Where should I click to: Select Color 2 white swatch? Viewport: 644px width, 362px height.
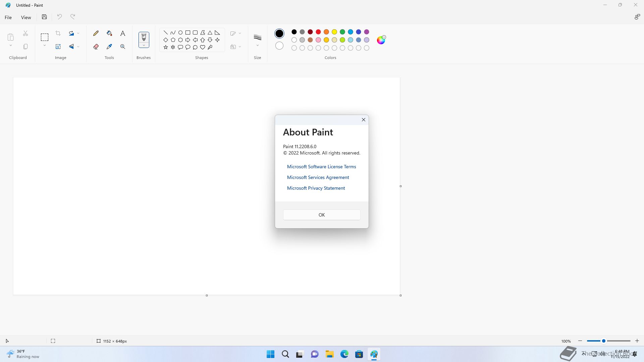tap(279, 46)
